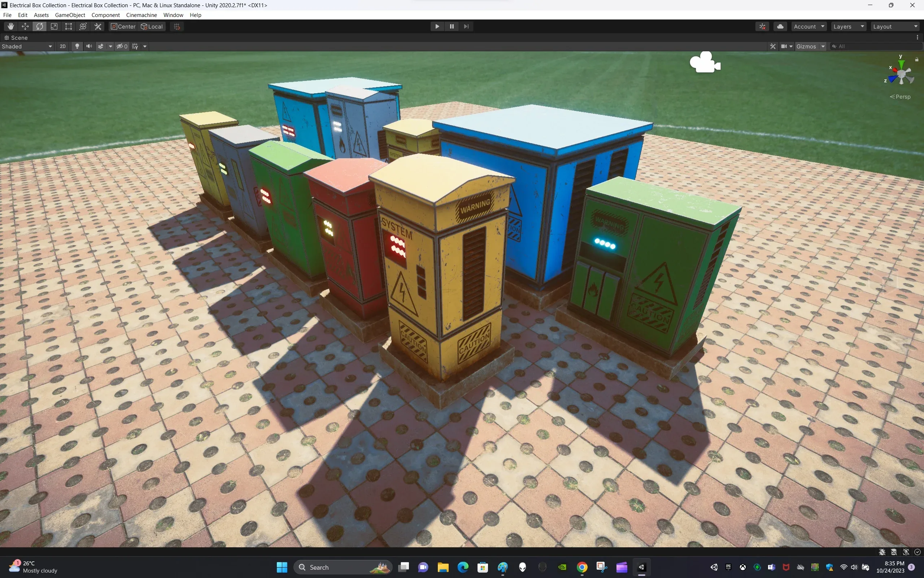Screen dimensions: 924x578
Task: Toggle the Gizmos button
Action: tap(806, 46)
